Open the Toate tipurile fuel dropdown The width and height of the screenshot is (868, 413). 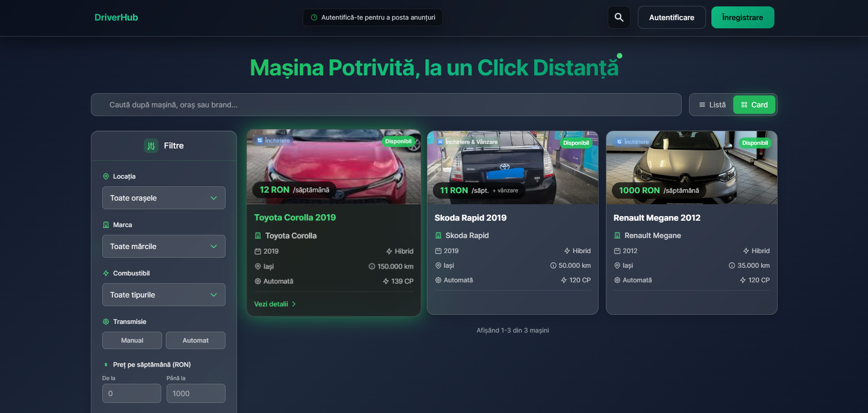point(163,295)
